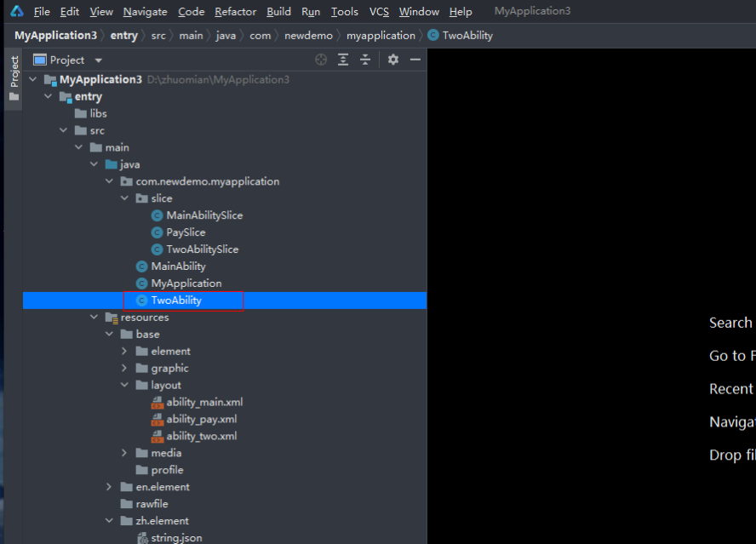756x544 pixels.
Task: Open the Build menu
Action: (x=278, y=11)
